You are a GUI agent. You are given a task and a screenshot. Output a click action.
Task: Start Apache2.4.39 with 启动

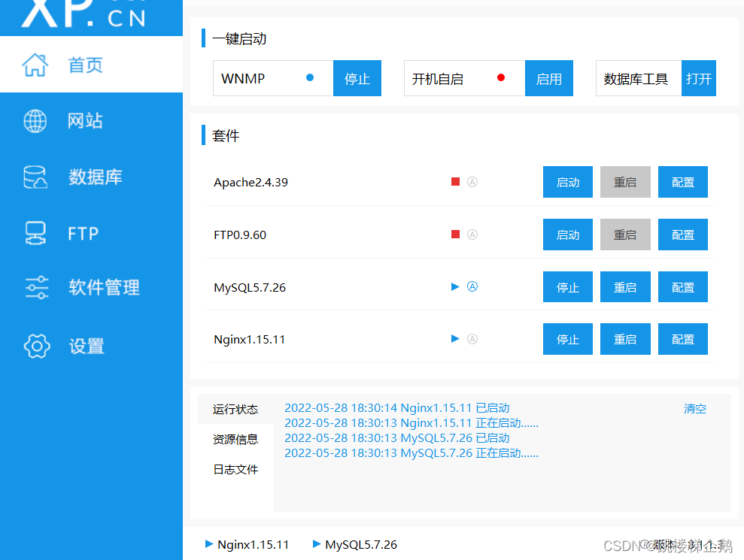[568, 182]
